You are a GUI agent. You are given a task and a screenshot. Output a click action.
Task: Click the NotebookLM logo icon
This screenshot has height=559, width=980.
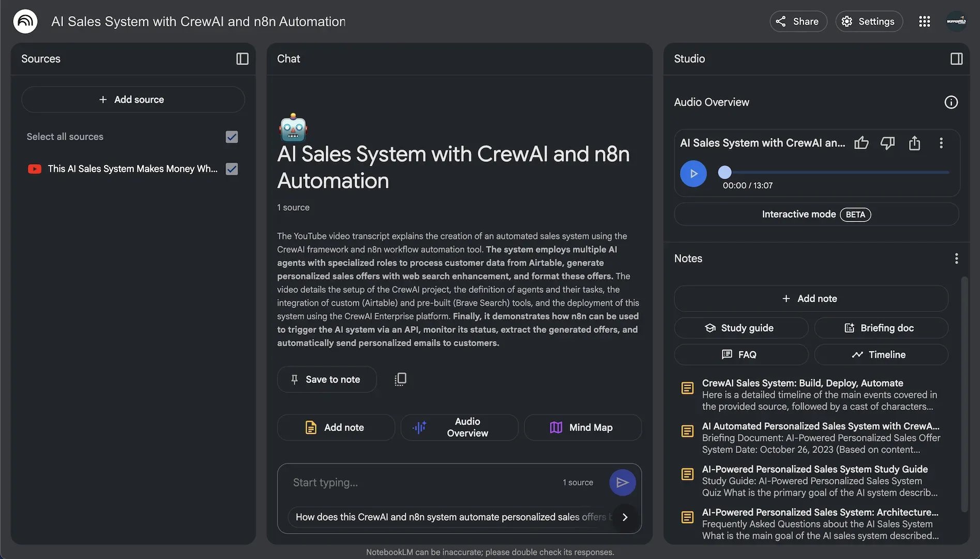click(x=25, y=21)
